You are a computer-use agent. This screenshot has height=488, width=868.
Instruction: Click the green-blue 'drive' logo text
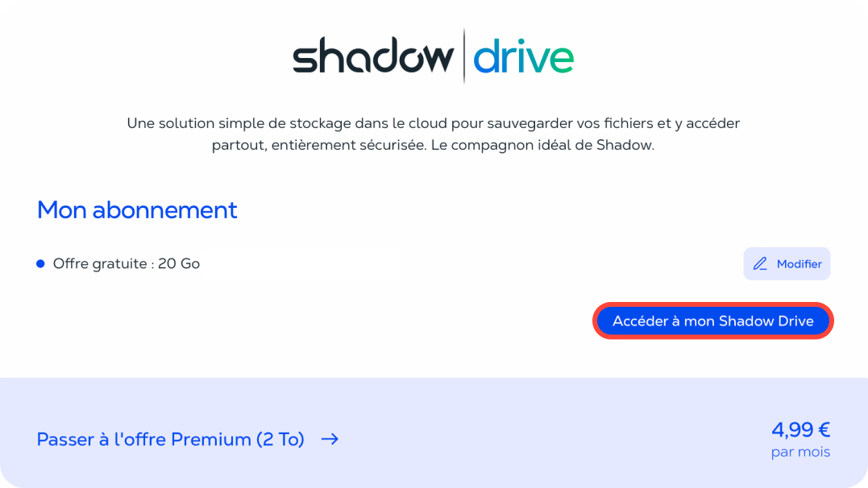pyautogui.click(x=523, y=58)
